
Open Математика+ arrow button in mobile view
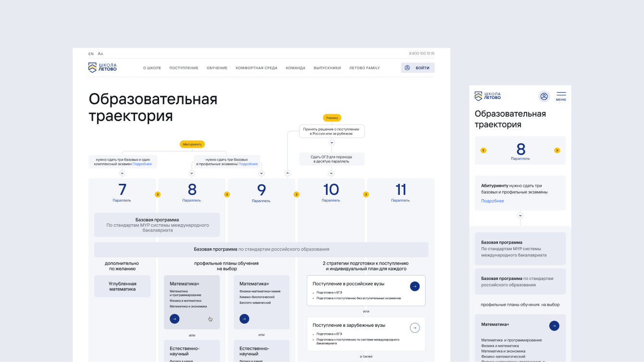(x=554, y=326)
